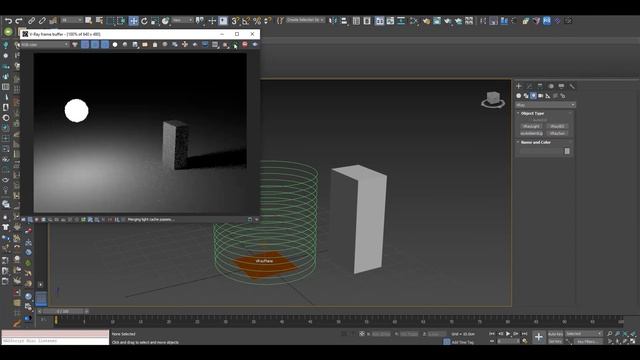Toggle 3D Snaps in main toolbar

tap(235, 20)
